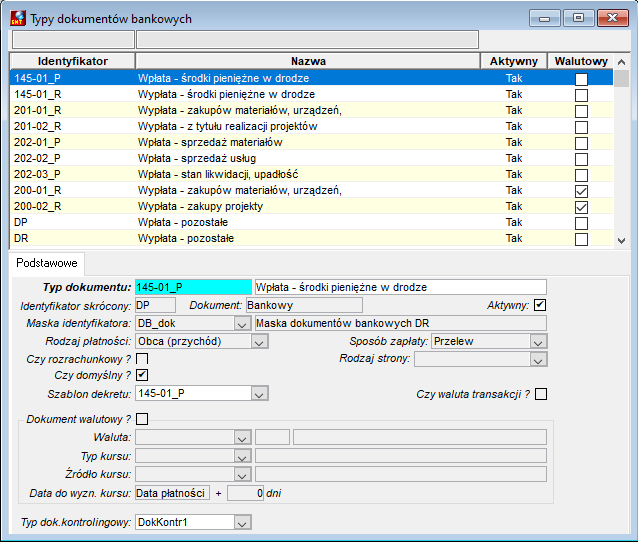This screenshot has height=542, width=638.
Task: Sort by Aktywny column header
Action: point(514,61)
